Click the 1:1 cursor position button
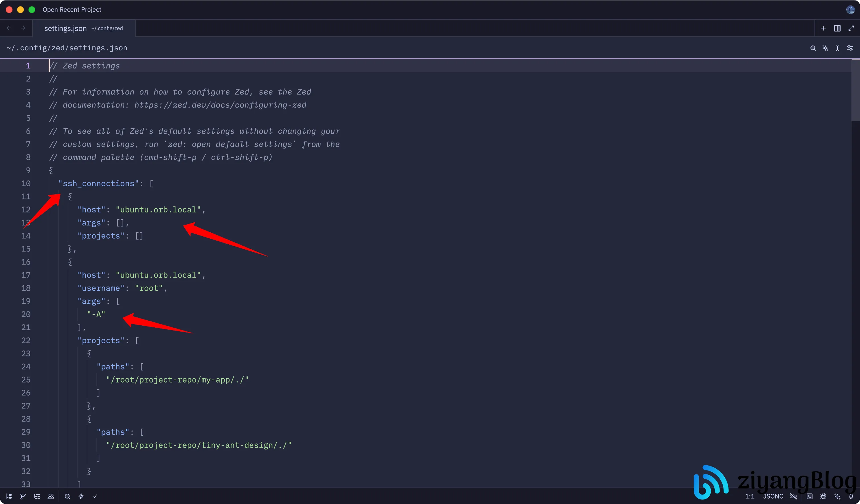The width and height of the screenshot is (860, 504). tap(749, 496)
